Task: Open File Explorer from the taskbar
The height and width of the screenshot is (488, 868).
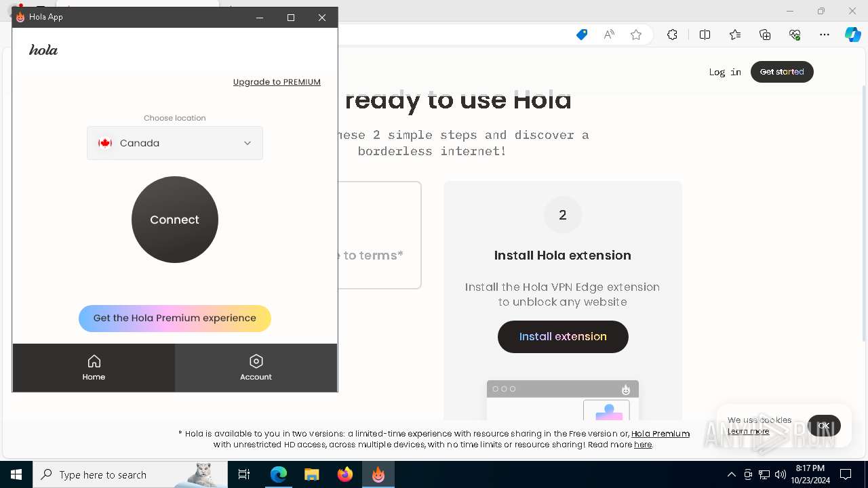Action: tap(312, 475)
